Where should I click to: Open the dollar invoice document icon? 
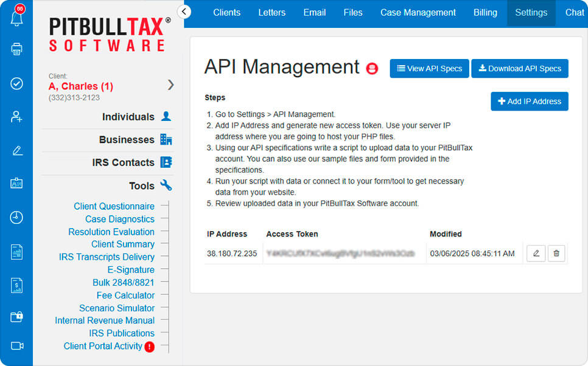pyautogui.click(x=16, y=286)
